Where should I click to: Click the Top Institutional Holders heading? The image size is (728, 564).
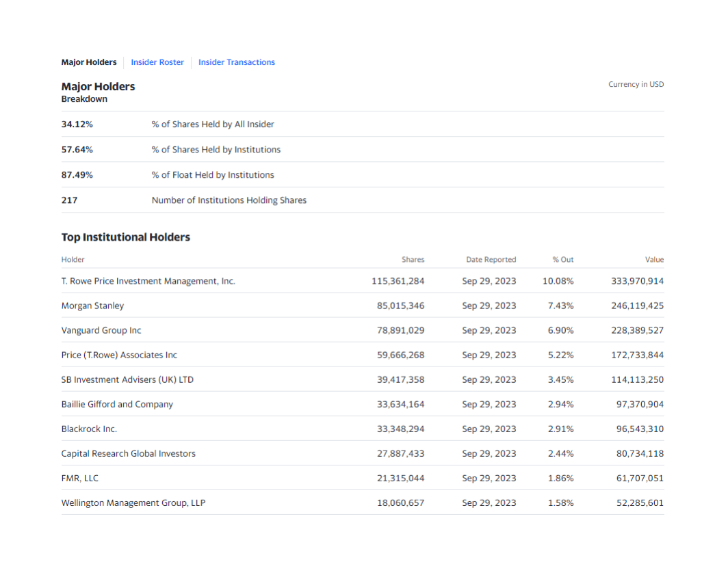point(126,237)
